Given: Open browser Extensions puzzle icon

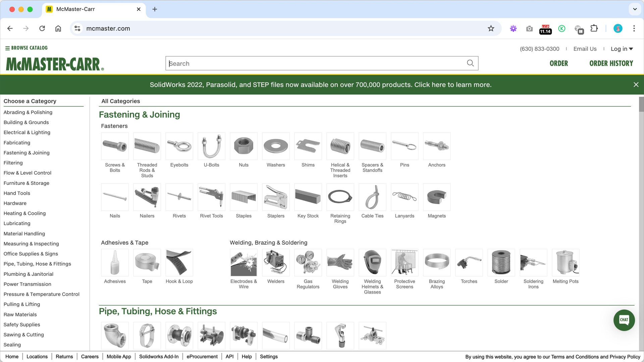Looking at the screenshot, I should pyautogui.click(x=594, y=28).
